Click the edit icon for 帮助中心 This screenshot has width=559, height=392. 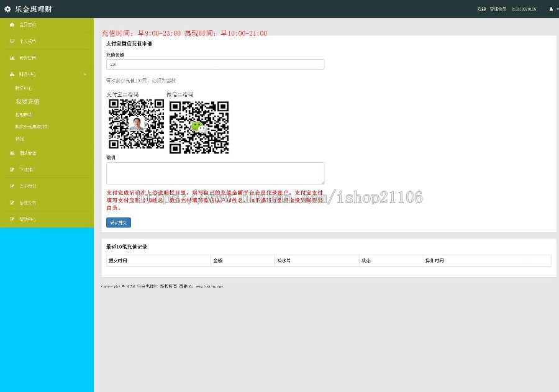(x=11, y=219)
